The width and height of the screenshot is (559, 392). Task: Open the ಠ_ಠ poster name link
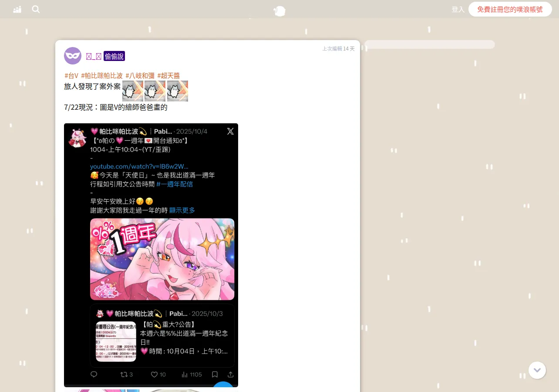(x=94, y=56)
